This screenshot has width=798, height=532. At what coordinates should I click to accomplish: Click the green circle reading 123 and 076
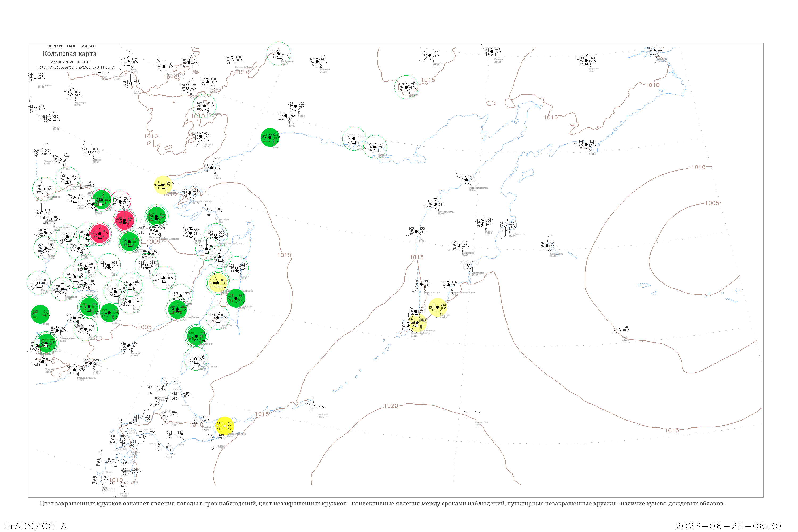click(x=270, y=138)
